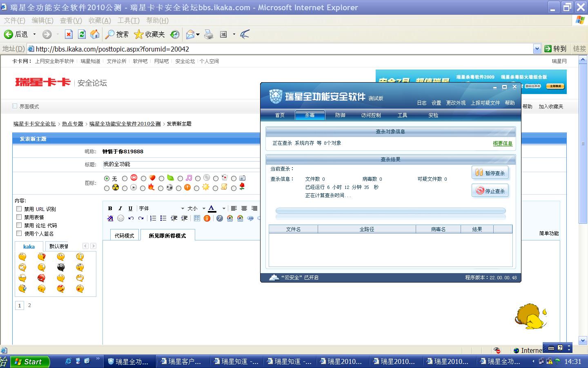Click the IE Home toolbar icon

[95, 34]
